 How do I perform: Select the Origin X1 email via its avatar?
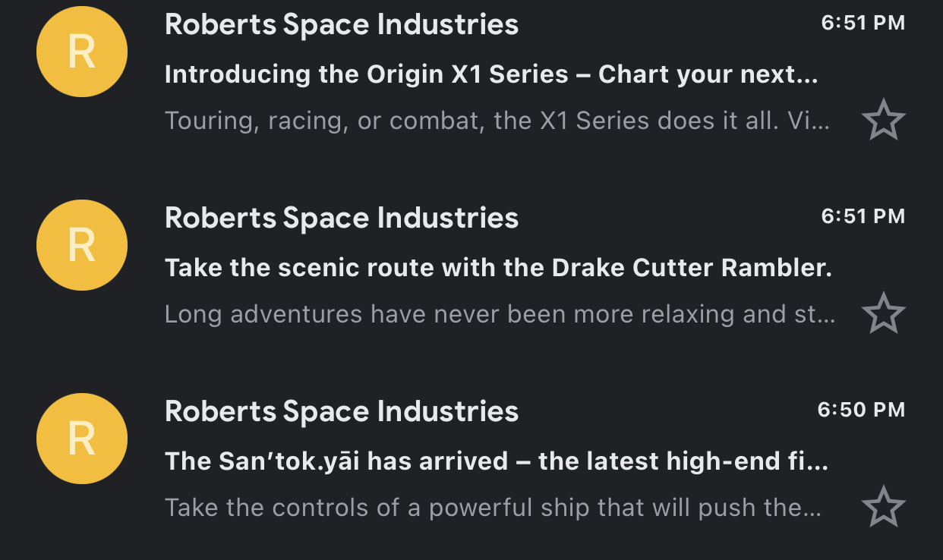(x=82, y=52)
